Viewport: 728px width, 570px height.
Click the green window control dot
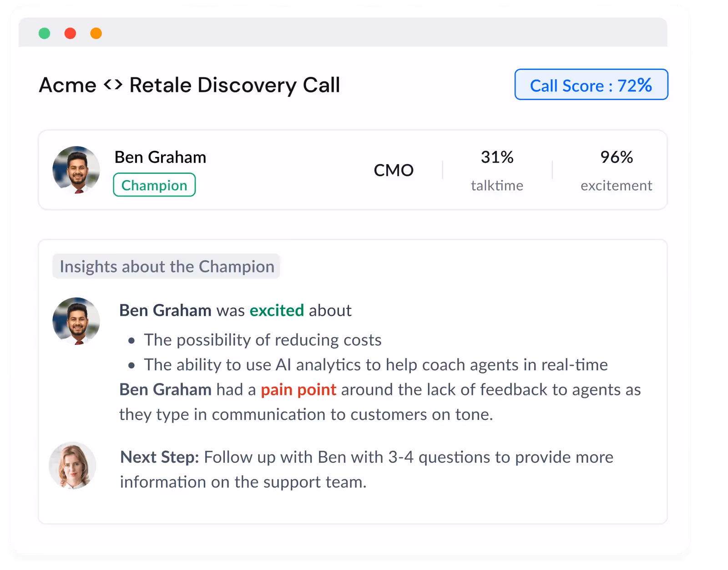click(x=44, y=33)
